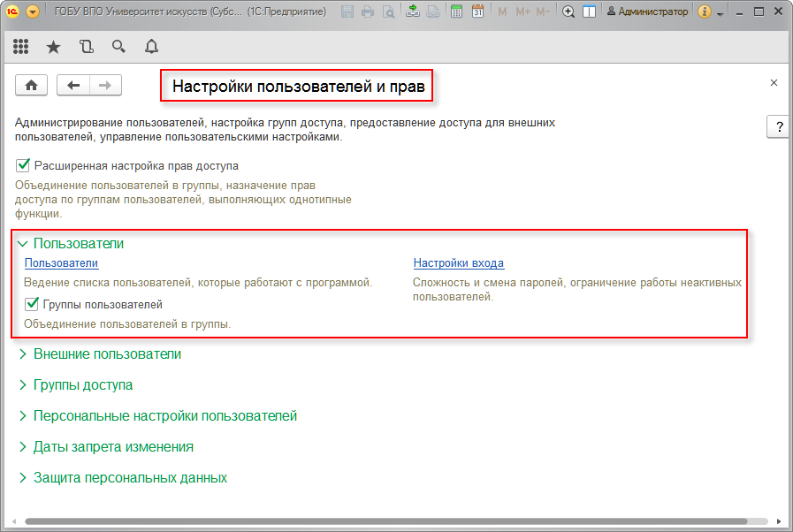This screenshot has width=793, height=532.
Task: Go to the Home page button
Action: coord(31,85)
